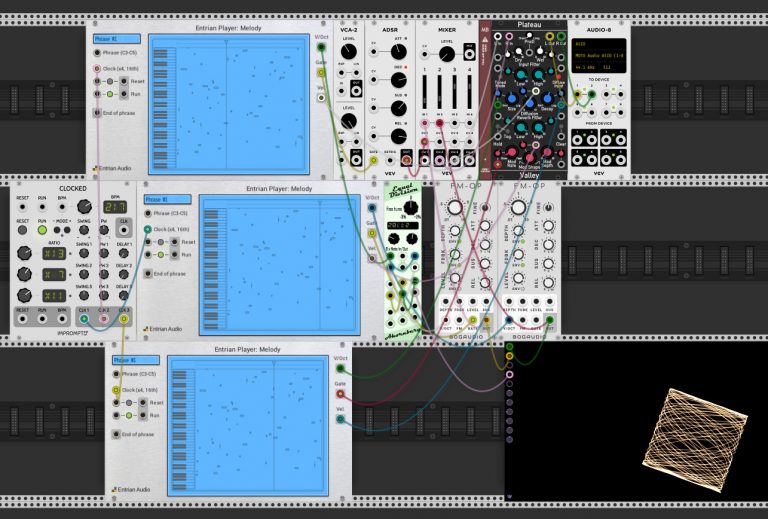768x519 pixels.
Task: Click the RETRIG input jack on ADSR
Action: [x=390, y=160]
